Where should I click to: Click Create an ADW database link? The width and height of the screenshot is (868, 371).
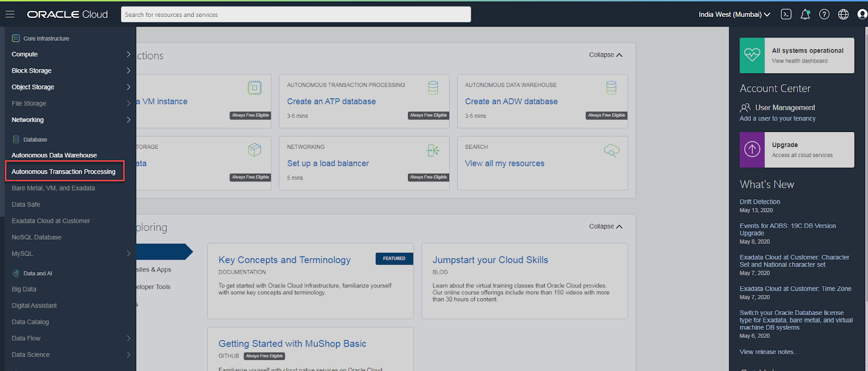[511, 102]
